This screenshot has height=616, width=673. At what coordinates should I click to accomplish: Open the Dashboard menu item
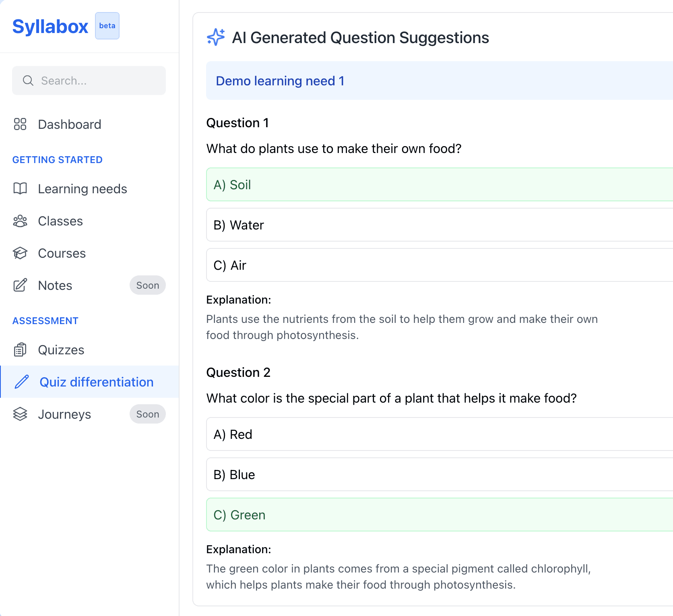pyautogui.click(x=69, y=124)
